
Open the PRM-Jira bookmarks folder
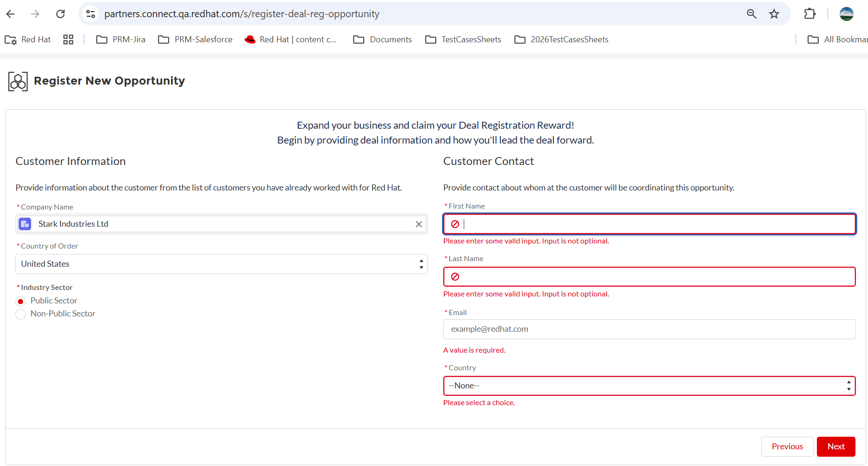[121, 39]
